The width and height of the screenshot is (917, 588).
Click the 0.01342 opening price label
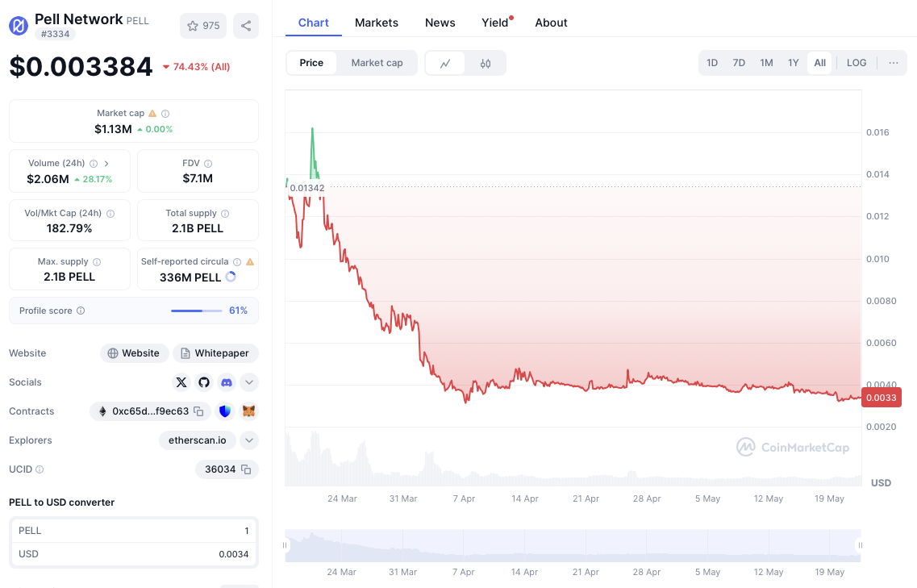tap(307, 188)
